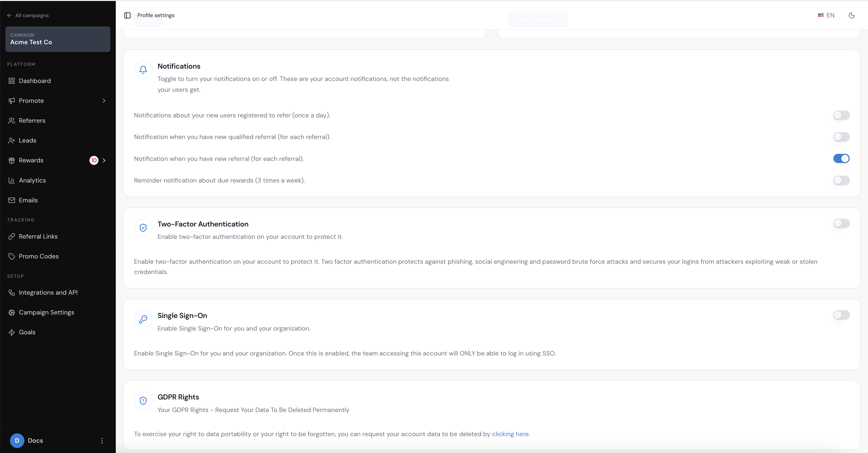Viewport: 868px width, 453px height.
Task: Click the Two-Factor Authentication shield icon
Action: [143, 228]
